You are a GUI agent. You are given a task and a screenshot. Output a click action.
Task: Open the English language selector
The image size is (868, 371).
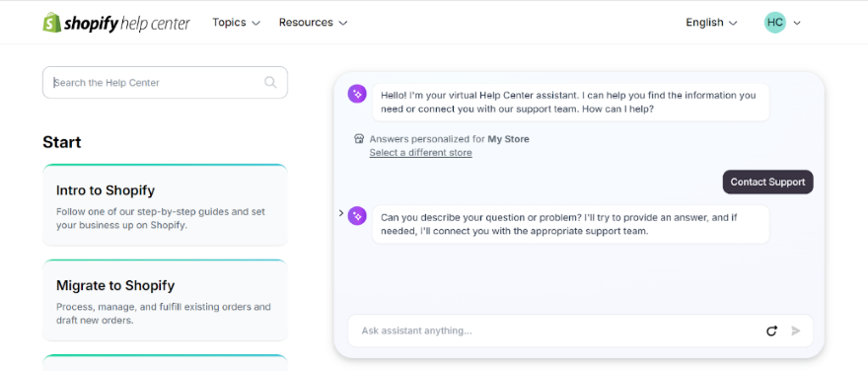pos(711,23)
